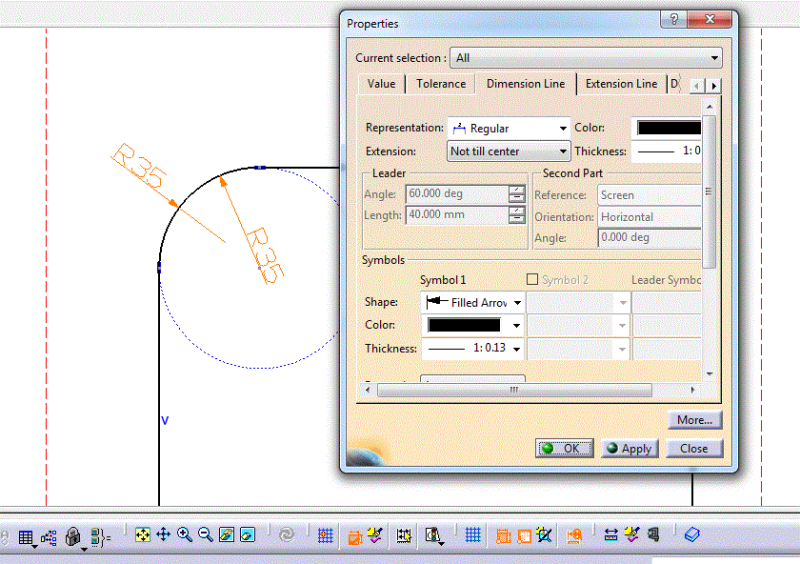Switch to the Extension Line tab
Image resolution: width=800 pixels, height=564 pixels.
tap(621, 84)
